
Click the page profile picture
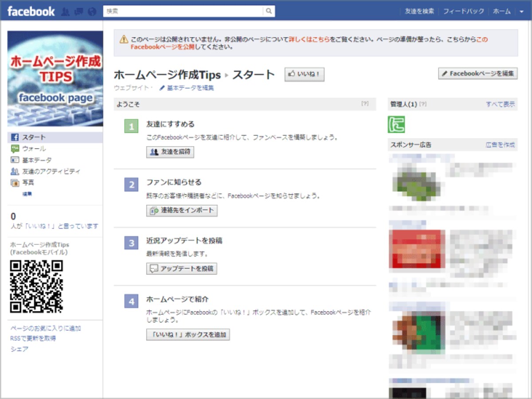tap(55, 78)
